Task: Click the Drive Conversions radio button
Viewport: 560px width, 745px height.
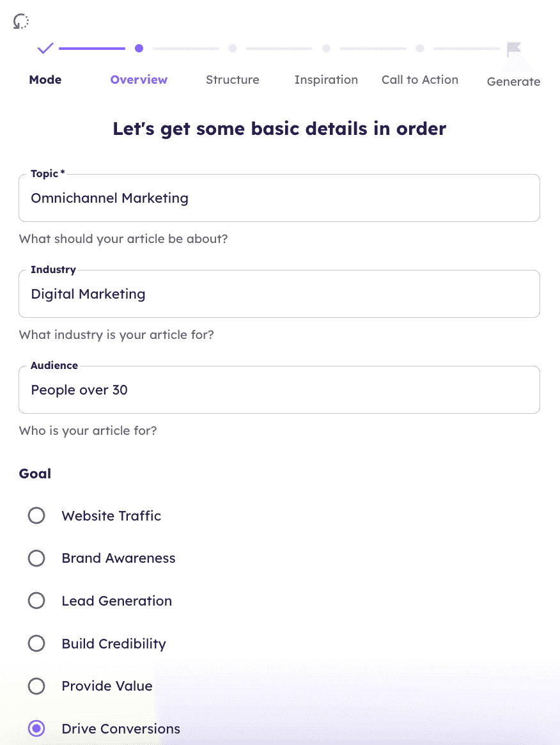Action: pos(36,728)
